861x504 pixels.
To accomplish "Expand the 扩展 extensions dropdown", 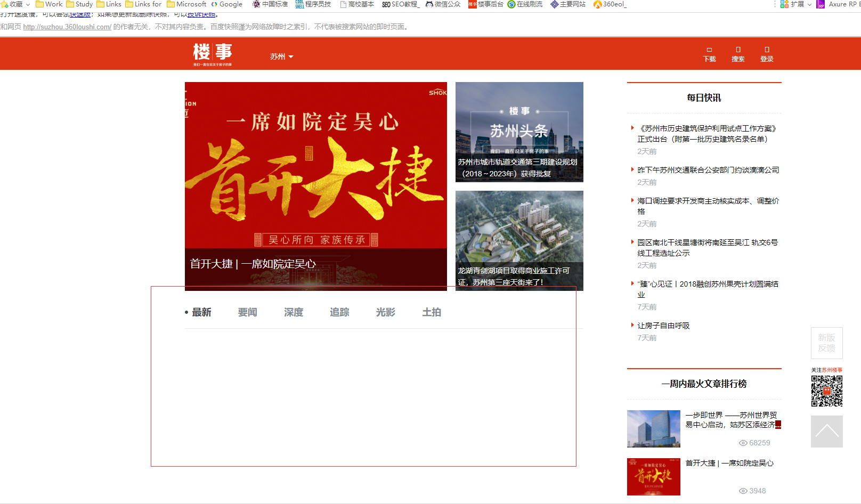I will coord(797,4).
